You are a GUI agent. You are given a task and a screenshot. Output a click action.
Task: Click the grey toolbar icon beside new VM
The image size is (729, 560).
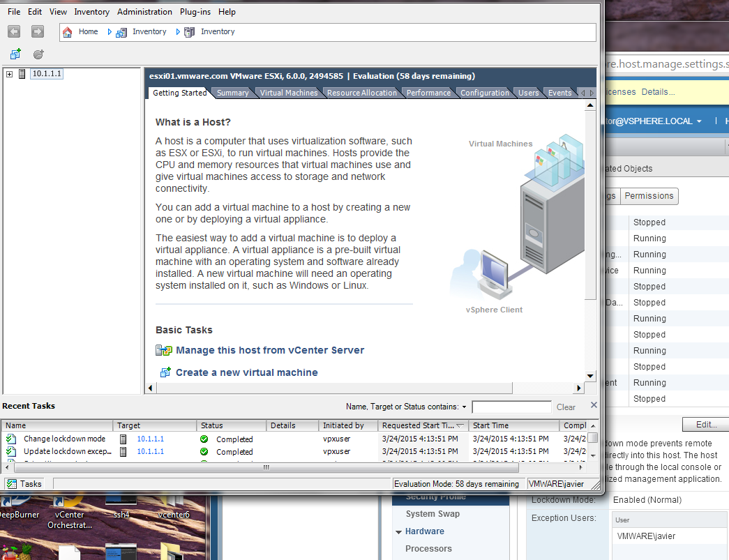pos(38,54)
